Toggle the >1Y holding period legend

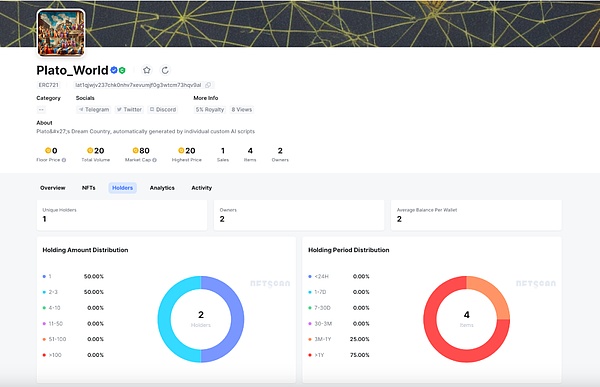pyautogui.click(x=317, y=355)
